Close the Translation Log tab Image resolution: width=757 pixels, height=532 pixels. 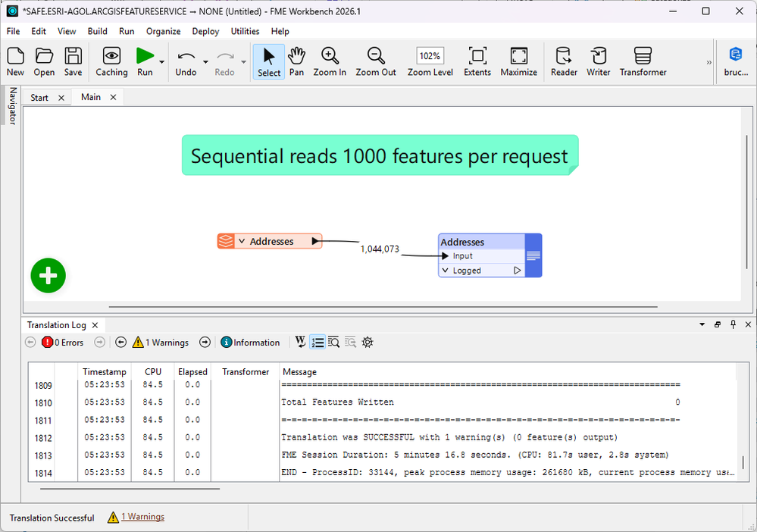click(95, 325)
